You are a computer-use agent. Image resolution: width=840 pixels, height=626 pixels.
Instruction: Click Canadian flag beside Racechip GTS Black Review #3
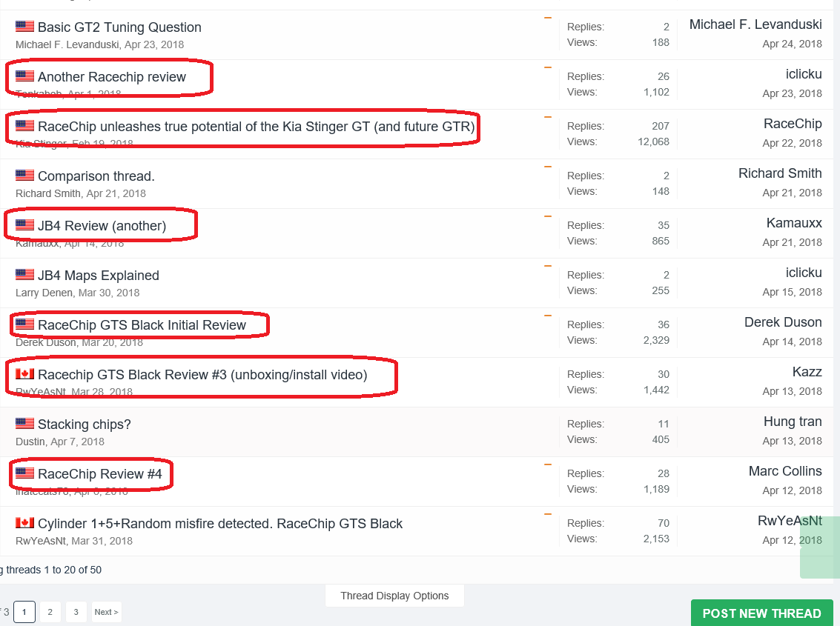click(24, 374)
